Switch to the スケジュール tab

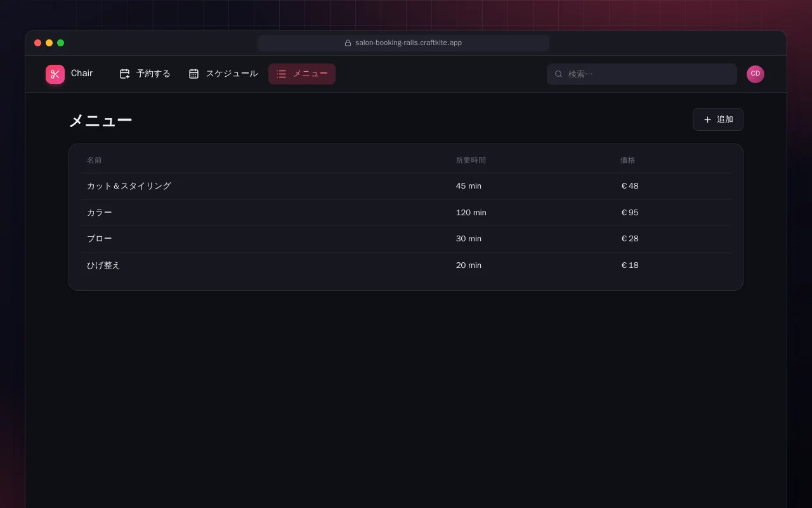pyautogui.click(x=223, y=74)
